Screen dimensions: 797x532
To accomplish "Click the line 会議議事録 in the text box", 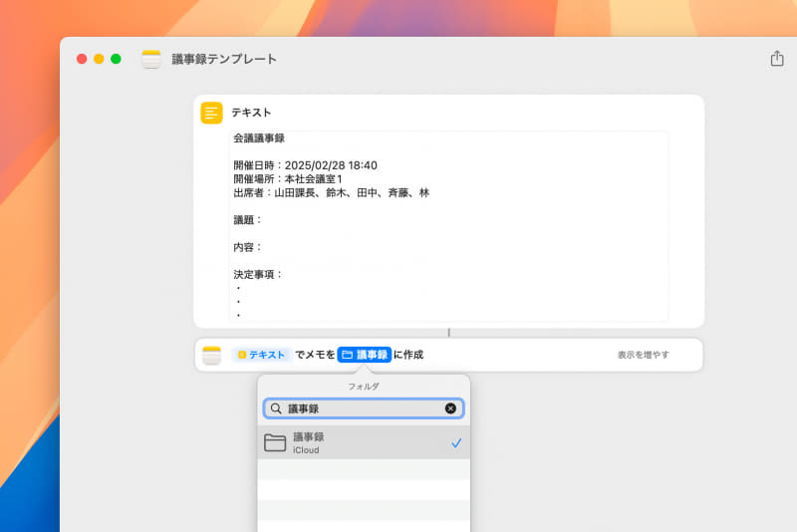I will [x=259, y=138].
